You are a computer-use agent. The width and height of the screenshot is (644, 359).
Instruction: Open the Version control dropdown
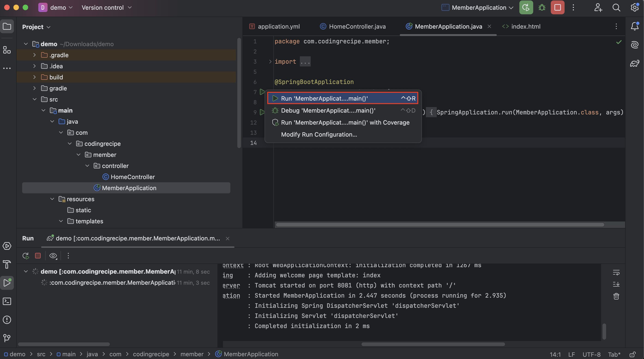tap(106, 7)
